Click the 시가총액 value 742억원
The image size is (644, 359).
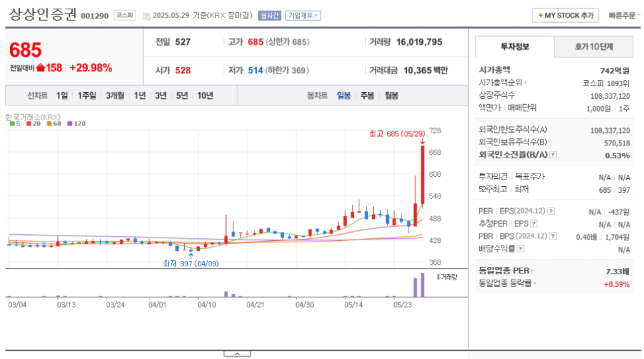click(615, 71)
